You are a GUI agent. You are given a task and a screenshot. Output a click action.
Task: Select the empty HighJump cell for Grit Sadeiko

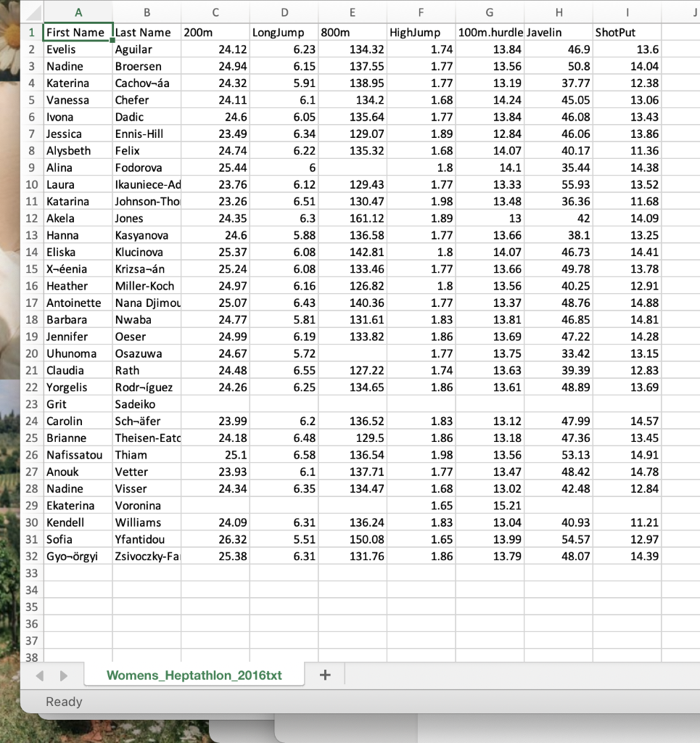pos(421,404)
